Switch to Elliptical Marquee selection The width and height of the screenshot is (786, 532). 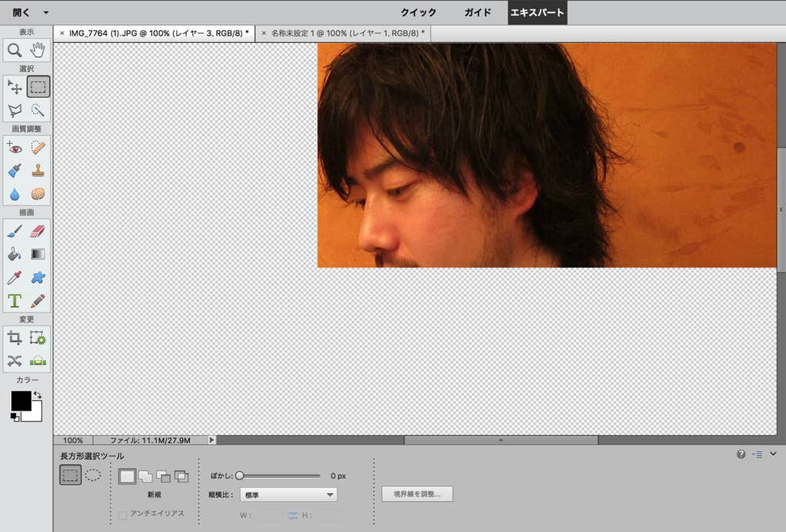click(x=93, y=476)
